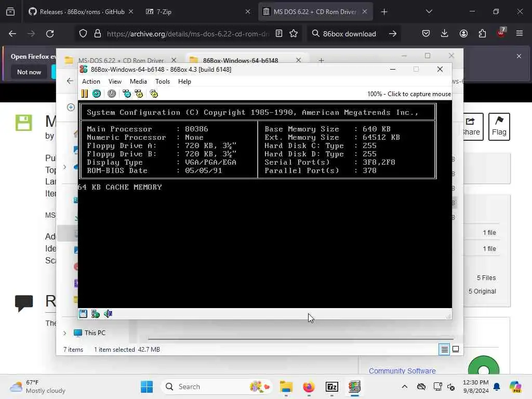Image resolution: width=532 pixels, height=399 pixels.
Task: Close the 86Box-Windows-64-b6148 Explorer tab
Action: [x=298, y=60]
